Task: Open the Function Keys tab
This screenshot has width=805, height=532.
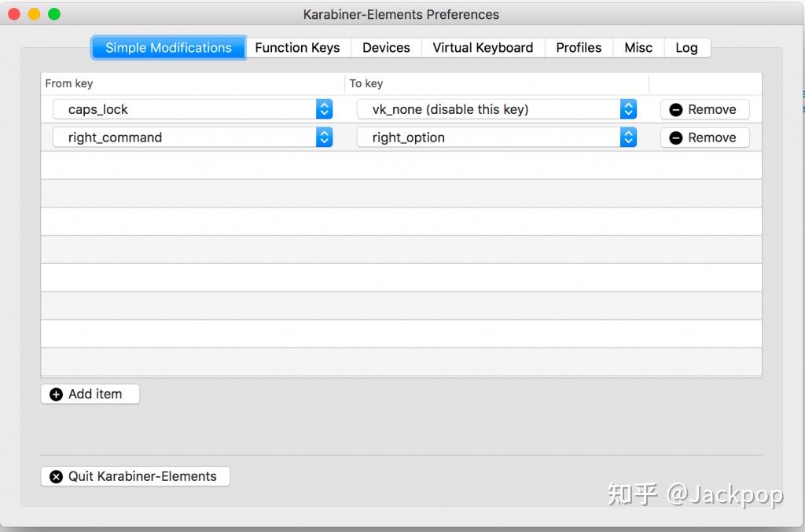Action: coord(298,48)
